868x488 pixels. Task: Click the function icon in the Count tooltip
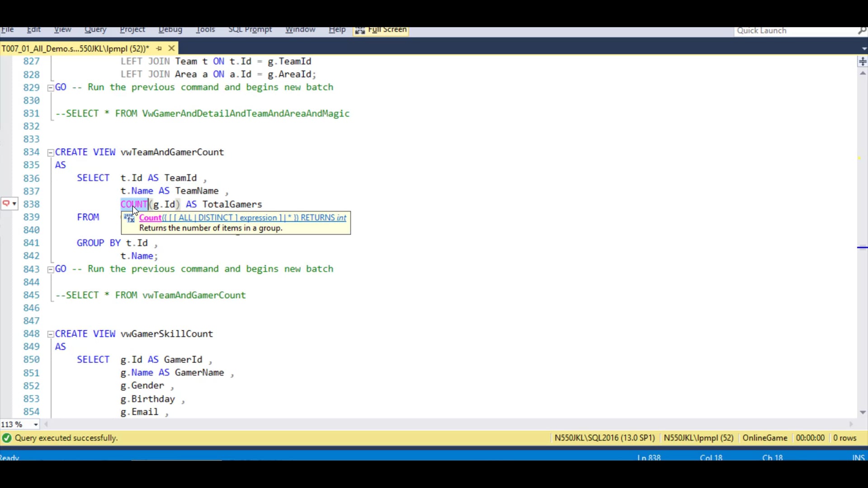[130, 218]
